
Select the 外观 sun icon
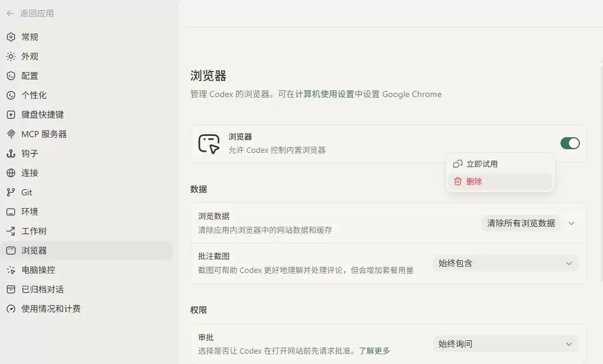(x=11, y=56)
